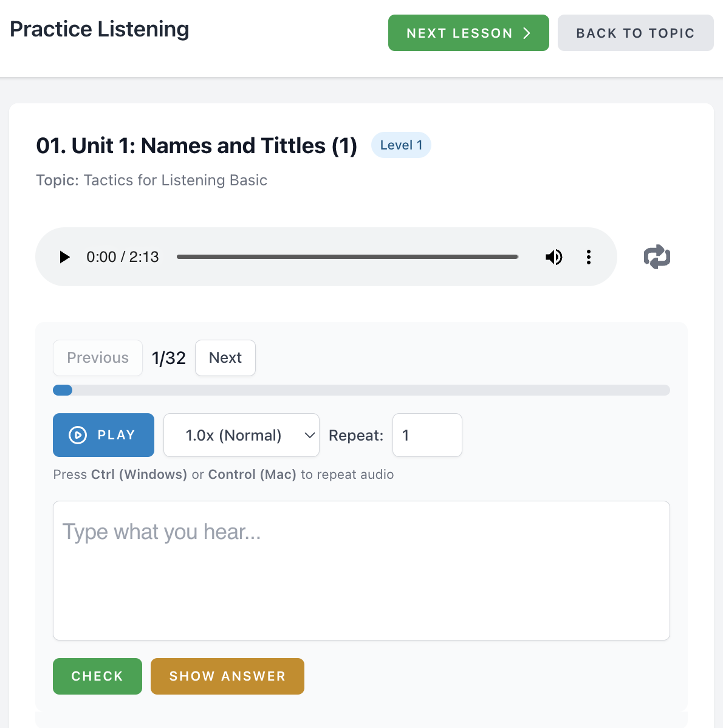This screenshot has height=728, width=723.
Task: Click the speed dropdown chevron arrow
Action: [x=309, y=435]
